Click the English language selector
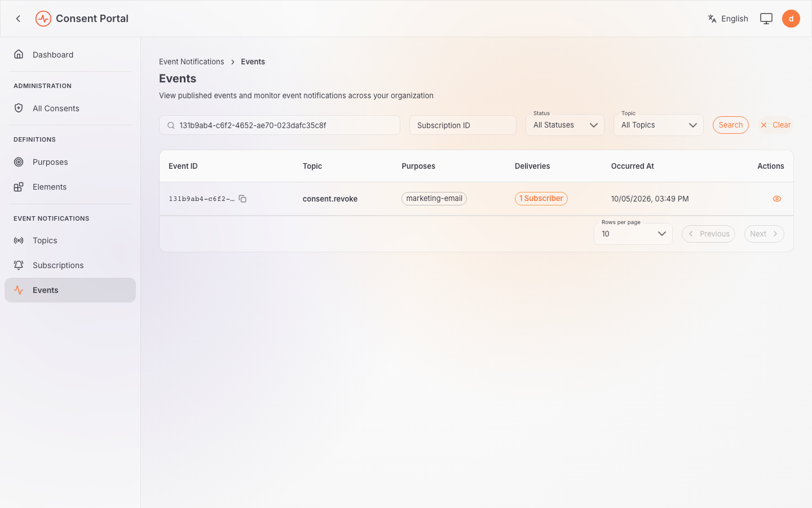This screenshot has height=508, width=812. (728, 19)
